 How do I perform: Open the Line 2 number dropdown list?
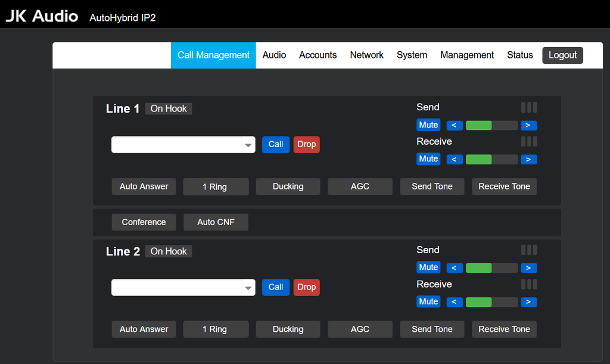(x=248, y=288)
